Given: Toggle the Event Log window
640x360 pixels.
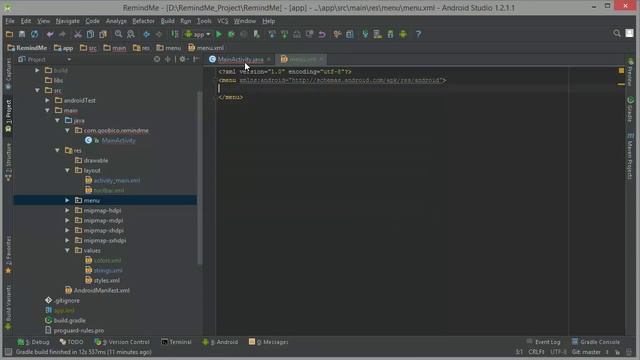Looking at the screenshot, I should pos(543,342).
